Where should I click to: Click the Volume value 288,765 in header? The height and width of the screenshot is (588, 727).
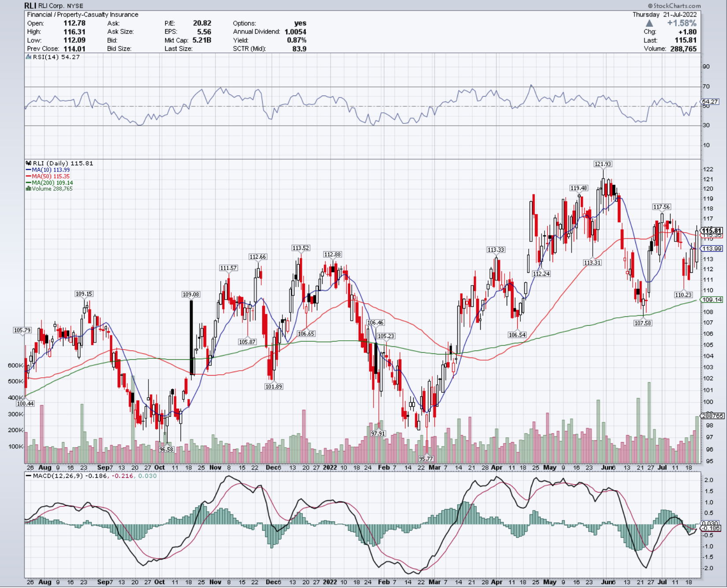(683, 48)
